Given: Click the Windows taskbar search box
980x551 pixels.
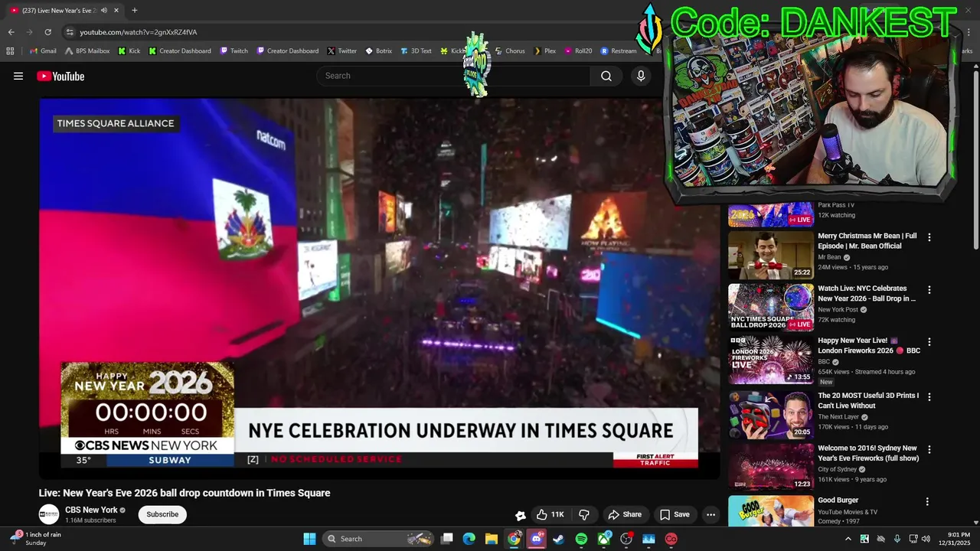Looking at the screenshot, I should point(378,539).
